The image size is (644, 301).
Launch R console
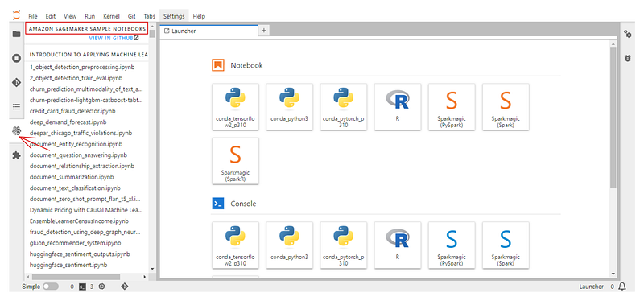[398, 245]
